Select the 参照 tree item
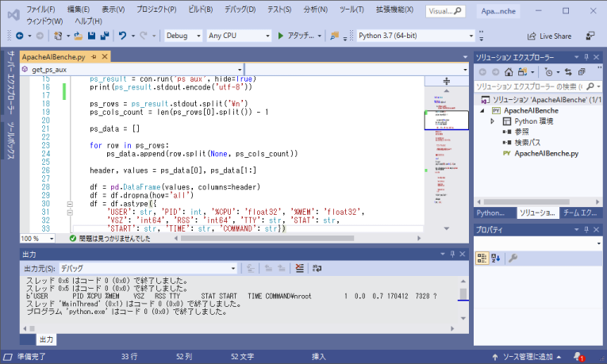This screenshot has width=607, height=364. point(521,132)
